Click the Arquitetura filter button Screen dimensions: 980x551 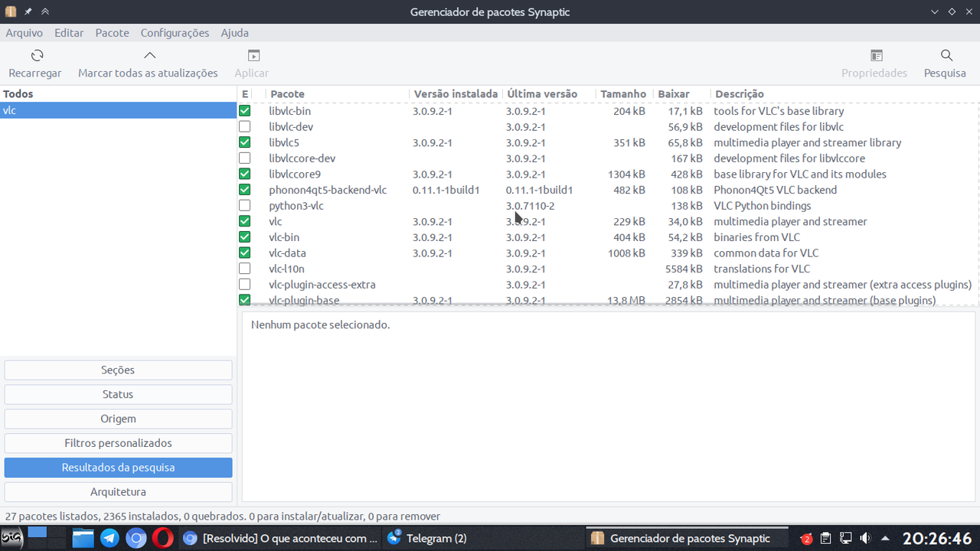tap(118, 492)
